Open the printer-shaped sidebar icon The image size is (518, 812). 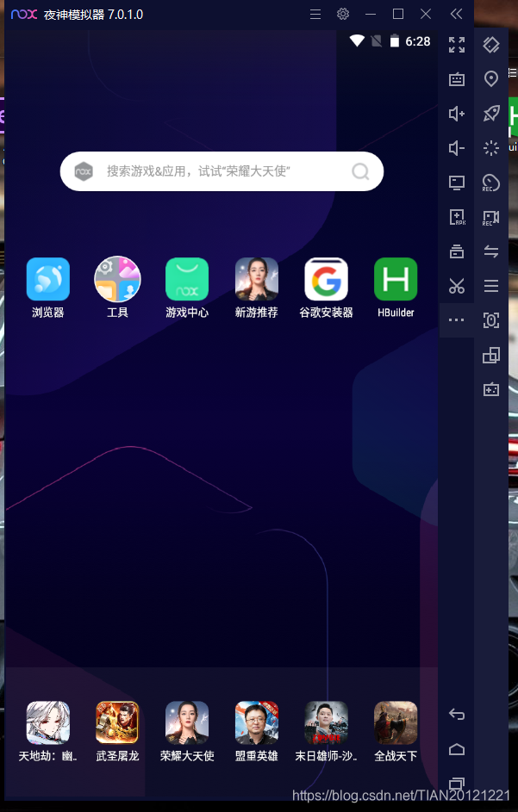[456, 251]
